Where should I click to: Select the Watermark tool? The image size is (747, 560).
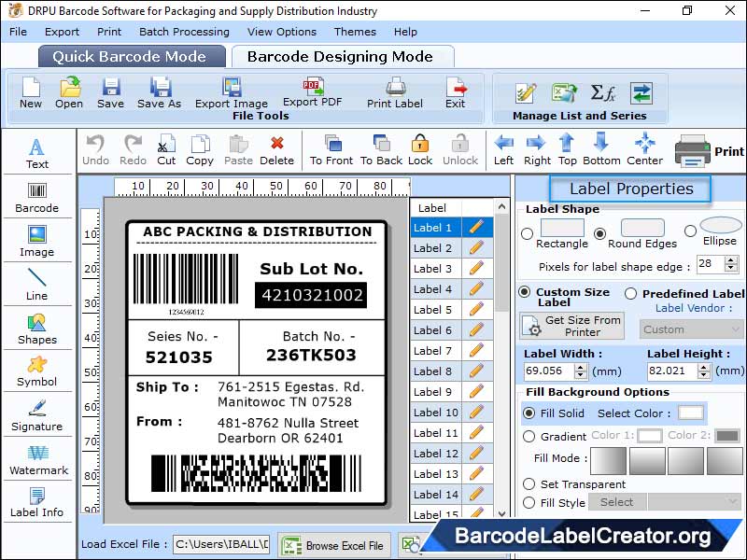pos(37,462)
